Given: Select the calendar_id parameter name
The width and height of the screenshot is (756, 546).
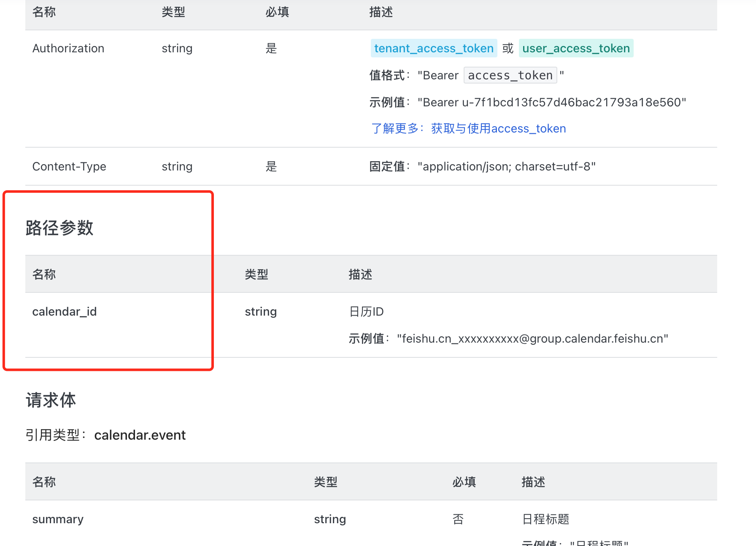Looking at the screenshot, I should [x=65, y=312].
